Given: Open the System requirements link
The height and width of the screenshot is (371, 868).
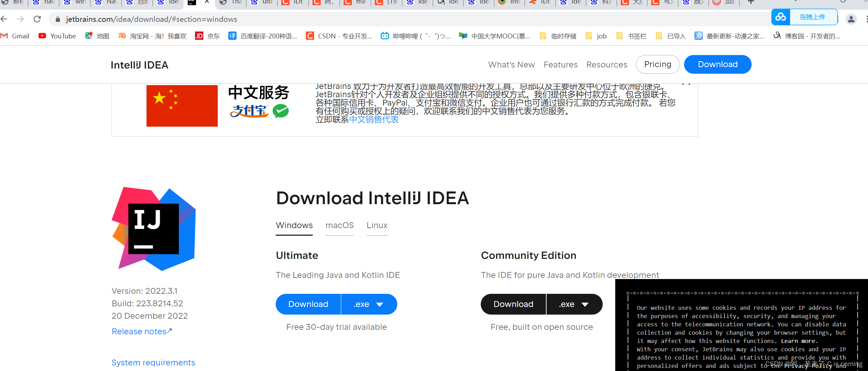Looking at the screenshot, I should (x=153, y=363).
